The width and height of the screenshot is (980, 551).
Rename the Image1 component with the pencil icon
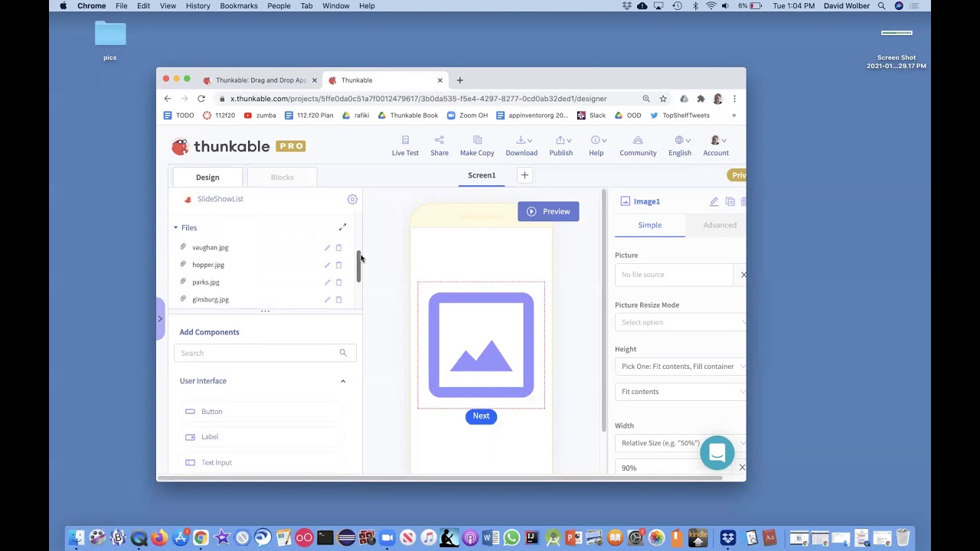714,201
